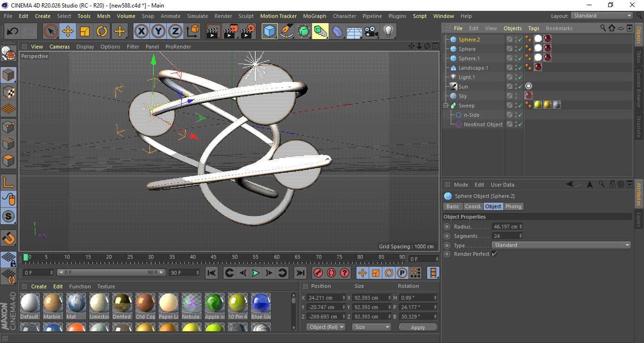644x343 pixels.
Task: Toggle Y axis lock
Action: pyautogui.click(x=158, y=32)
